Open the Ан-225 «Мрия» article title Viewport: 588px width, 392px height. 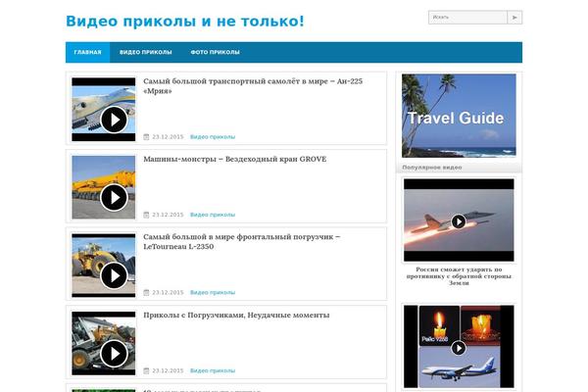point(253,86)
